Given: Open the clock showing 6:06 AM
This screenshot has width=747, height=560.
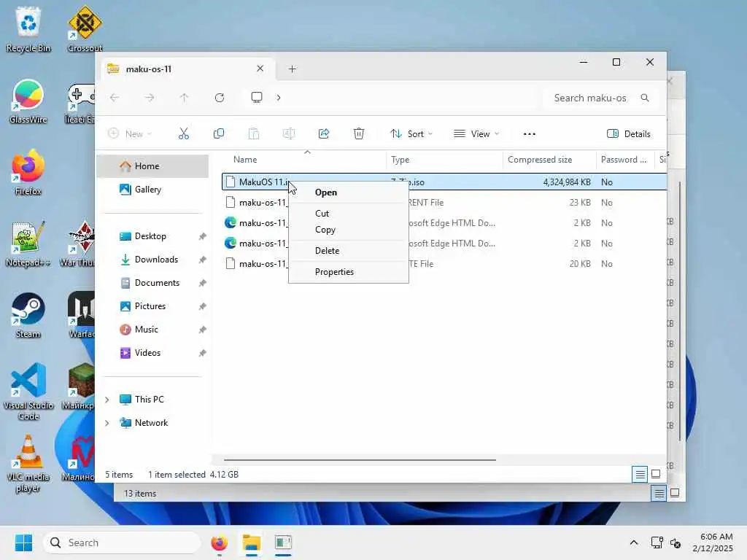Looking at the screenshot, I should (x=713, y=542).
